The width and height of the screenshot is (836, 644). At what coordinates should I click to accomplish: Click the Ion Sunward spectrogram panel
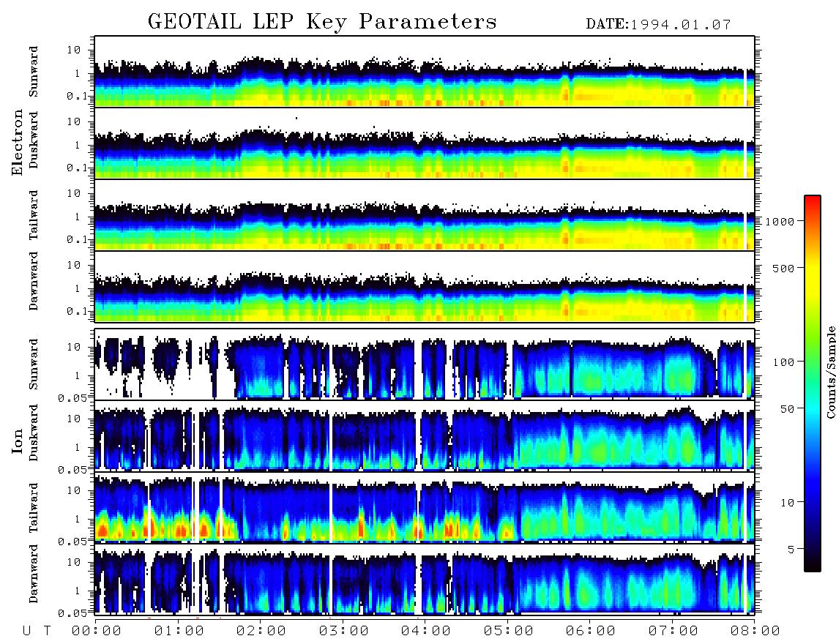pos(425,364)
